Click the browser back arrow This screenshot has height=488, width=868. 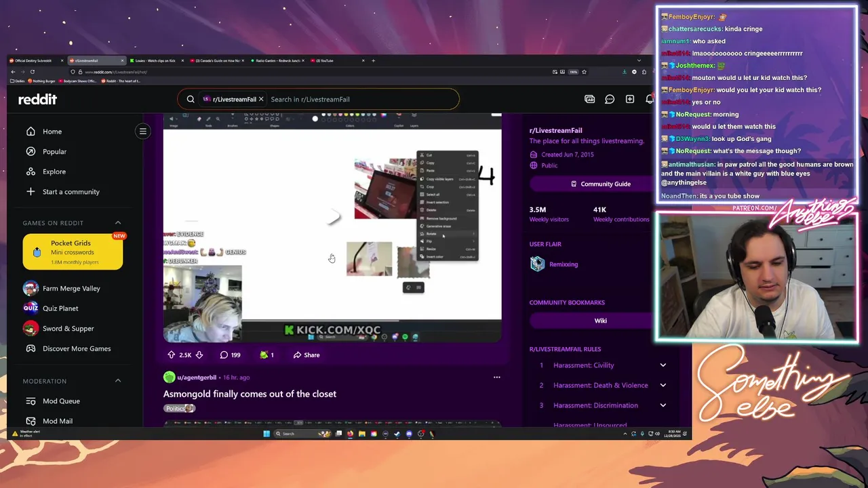[13, 72]
